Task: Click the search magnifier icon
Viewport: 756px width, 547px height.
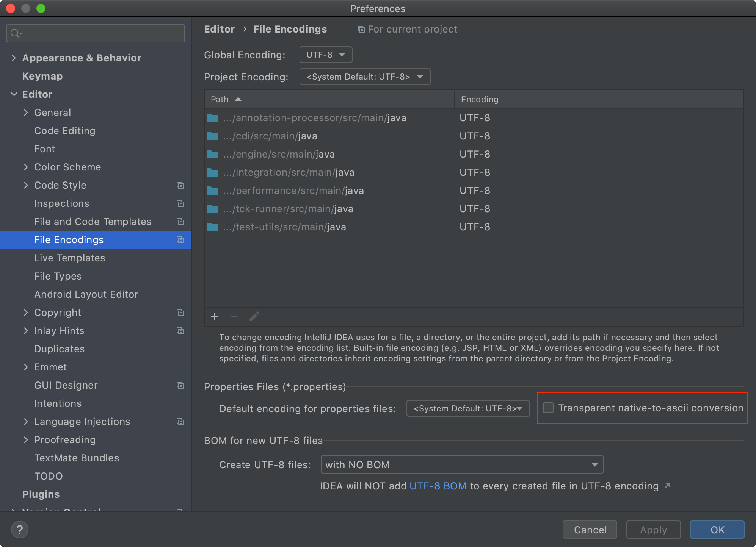Action: pos(15,33)
